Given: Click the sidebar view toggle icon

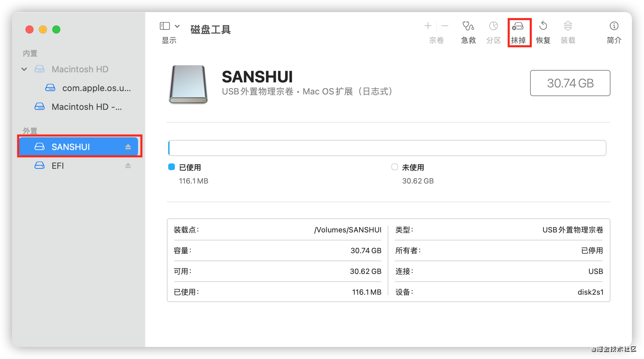Looking at the screenshot, I should (x=165, y=26).
